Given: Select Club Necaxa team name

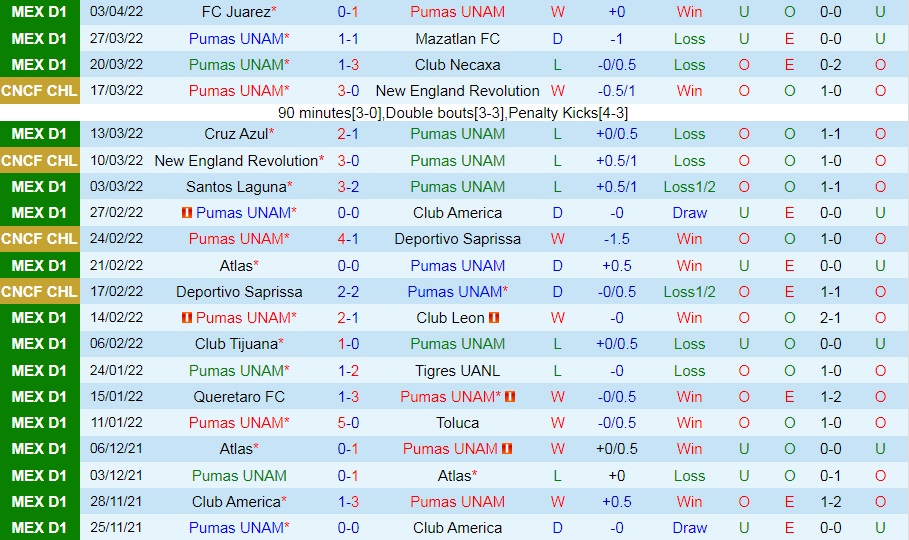Looking at the screenshot, I should coord(457,65).
